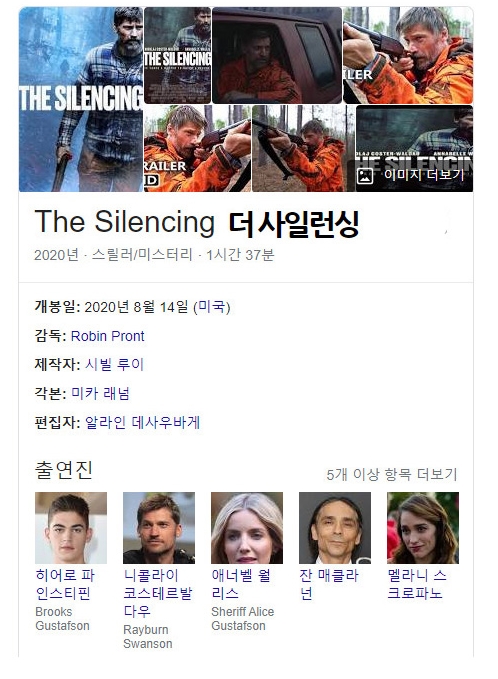Viewport: 498px width, 679px height.
Task: Open the large blue The Silencing poster
Action: click(x=81, y=99)
